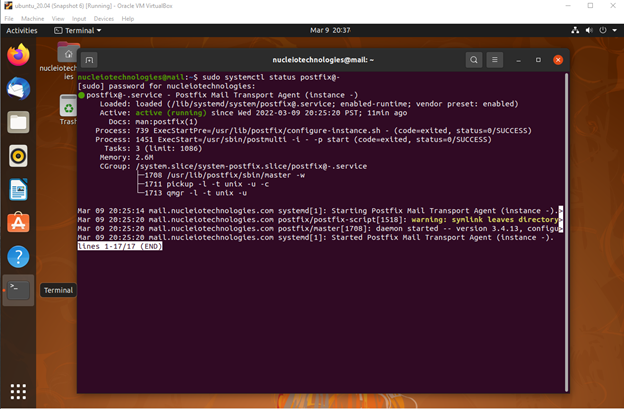Click the terminal title 'nucleiotechnologies@mail: ~'
This screenshot has width=624, height=409.
pos(323,60)
